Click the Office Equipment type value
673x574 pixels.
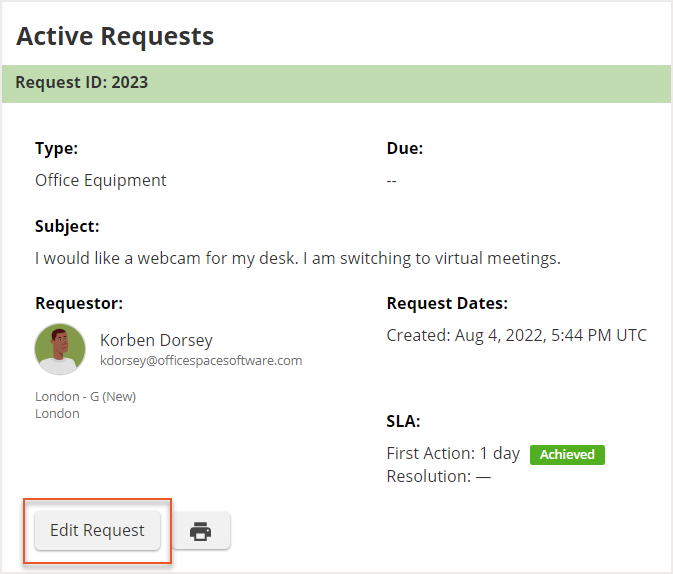[x=100, y=180]
